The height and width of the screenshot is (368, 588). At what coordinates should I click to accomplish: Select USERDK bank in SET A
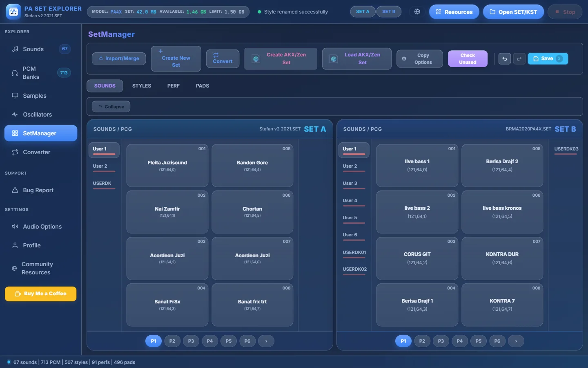pos(104,184)
